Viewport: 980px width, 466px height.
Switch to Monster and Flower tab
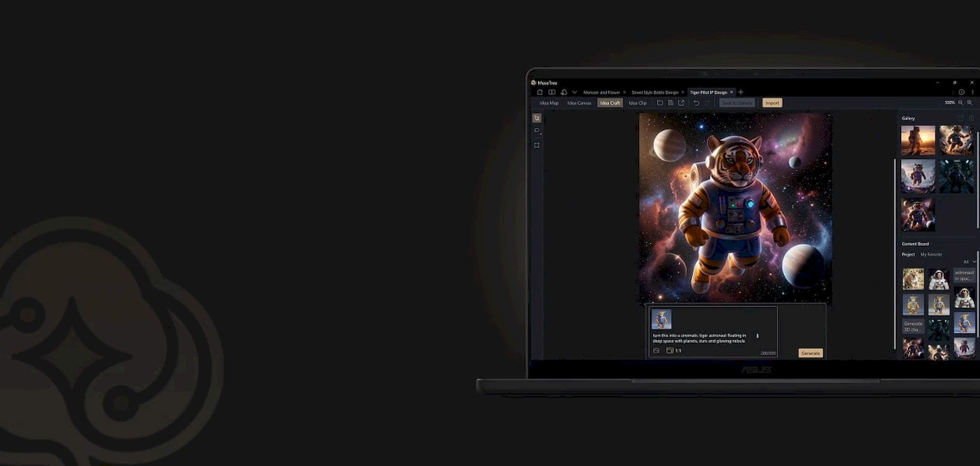(601, 93)
